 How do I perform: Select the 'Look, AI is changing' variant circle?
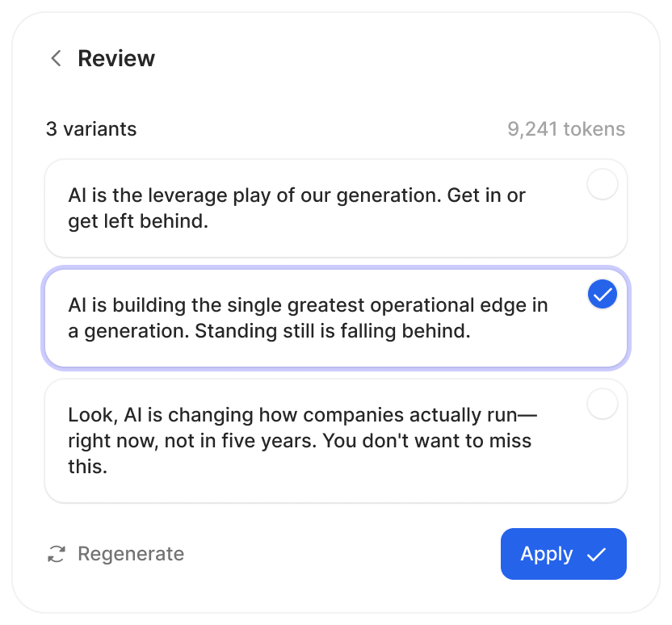coord(602,403)
